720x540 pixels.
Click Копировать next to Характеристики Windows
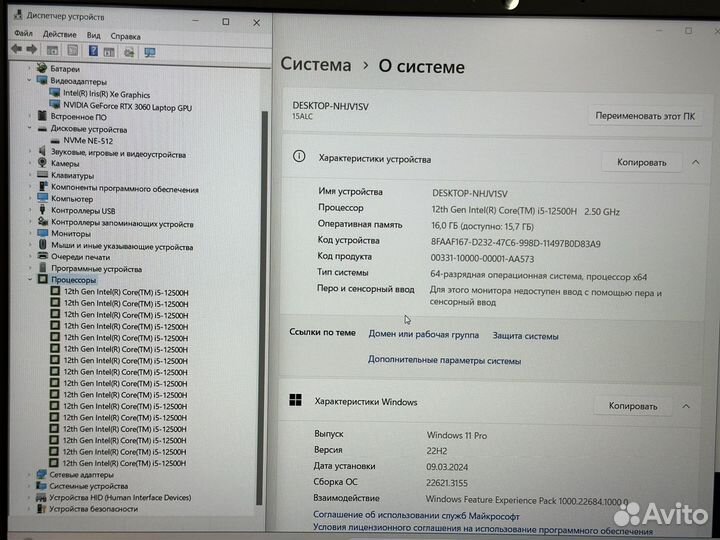(633, 406)
